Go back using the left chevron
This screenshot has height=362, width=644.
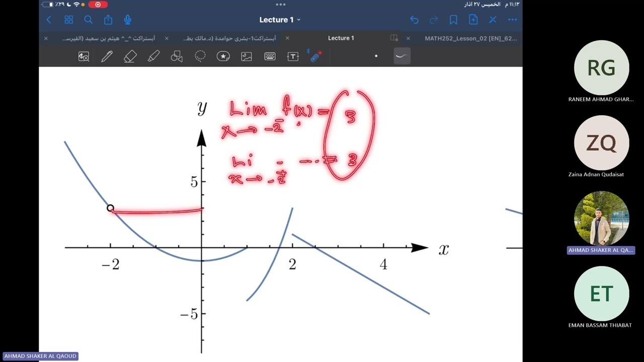[49, 20]
